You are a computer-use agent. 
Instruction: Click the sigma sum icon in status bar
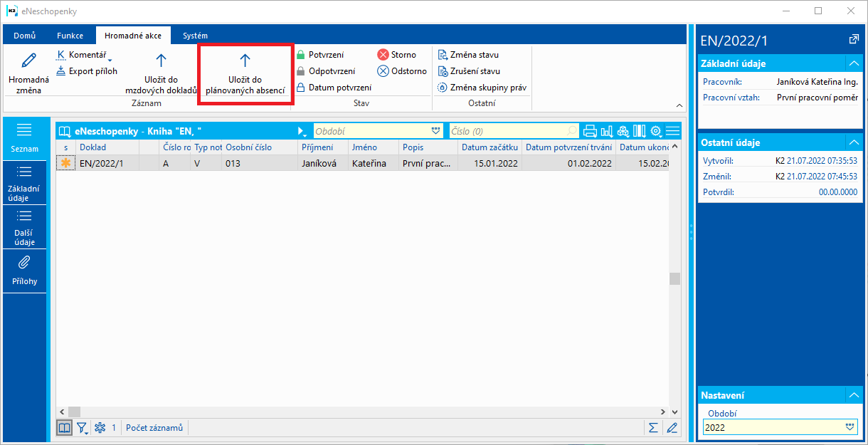click(x=653, y=428)
